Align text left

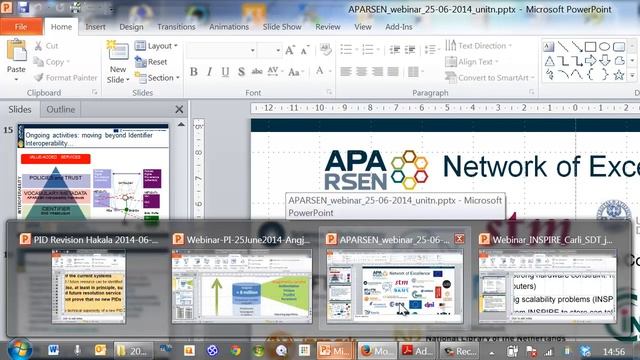coord(346,72)
